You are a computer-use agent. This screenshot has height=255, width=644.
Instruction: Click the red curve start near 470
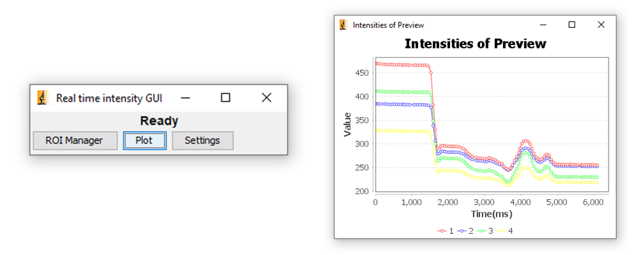point(377,63)
